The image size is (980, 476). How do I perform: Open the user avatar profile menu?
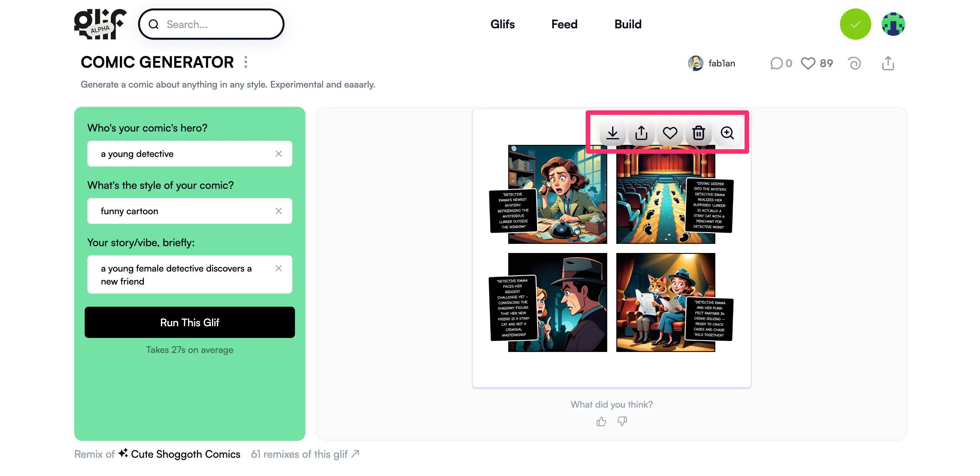(893, 24)
